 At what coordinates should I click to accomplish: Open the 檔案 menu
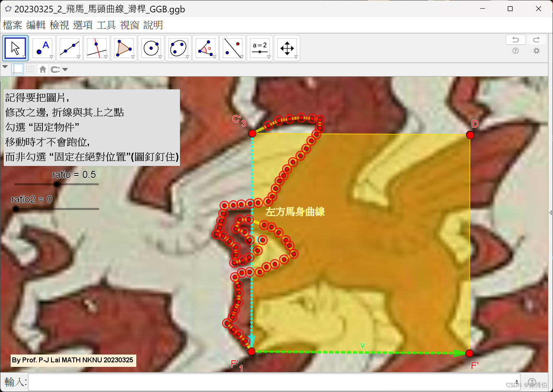point(12,25)
